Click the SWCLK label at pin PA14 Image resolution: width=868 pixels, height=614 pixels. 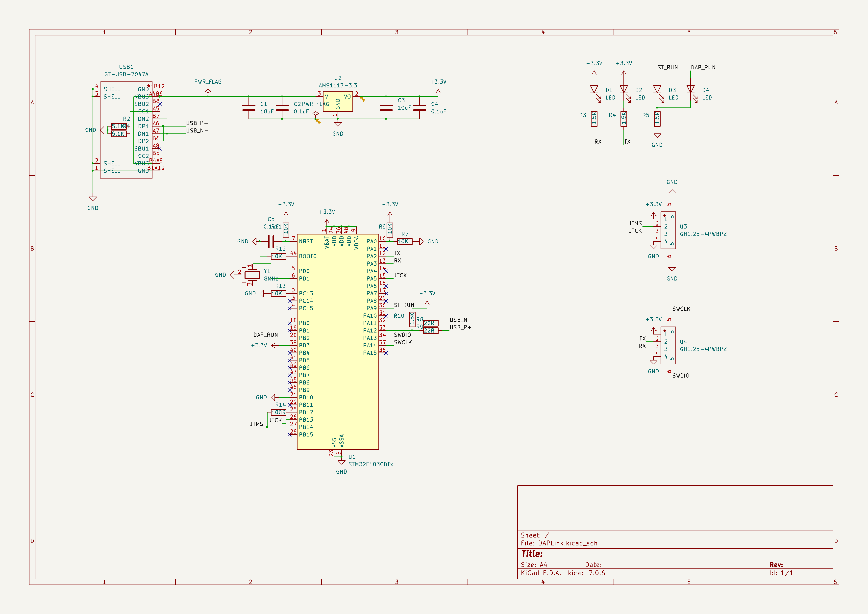403,342
